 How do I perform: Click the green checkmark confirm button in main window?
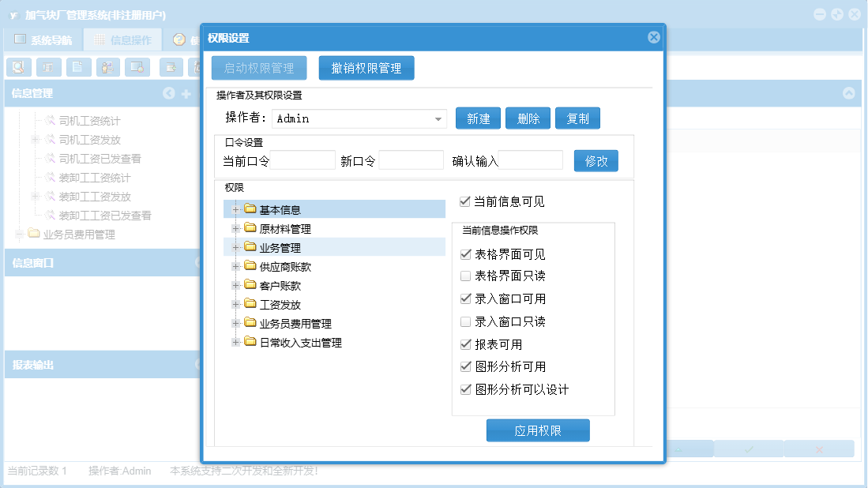point(749,449)
